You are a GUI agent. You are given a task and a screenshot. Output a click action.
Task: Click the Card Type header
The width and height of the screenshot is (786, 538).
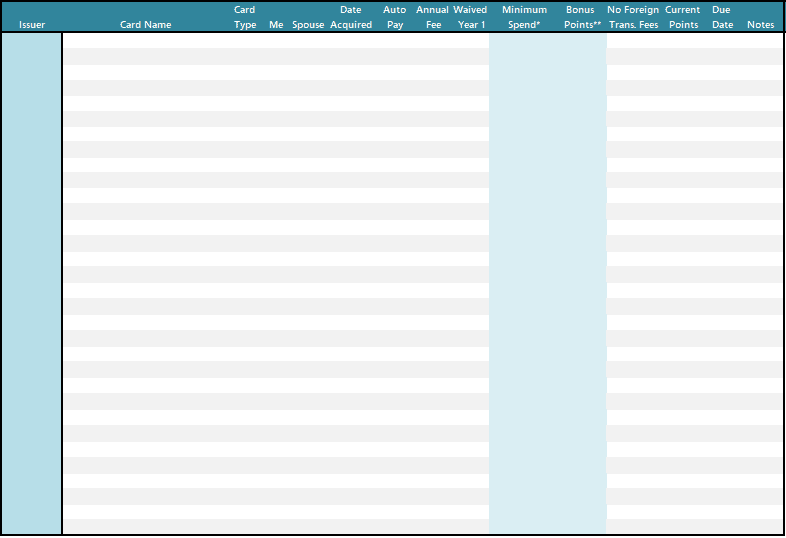245,17
